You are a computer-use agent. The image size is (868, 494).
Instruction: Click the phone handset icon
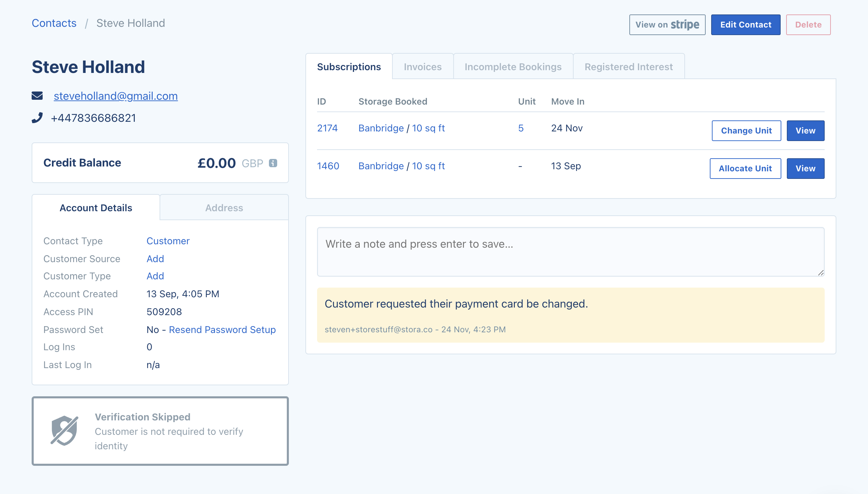tap(37, 118)
